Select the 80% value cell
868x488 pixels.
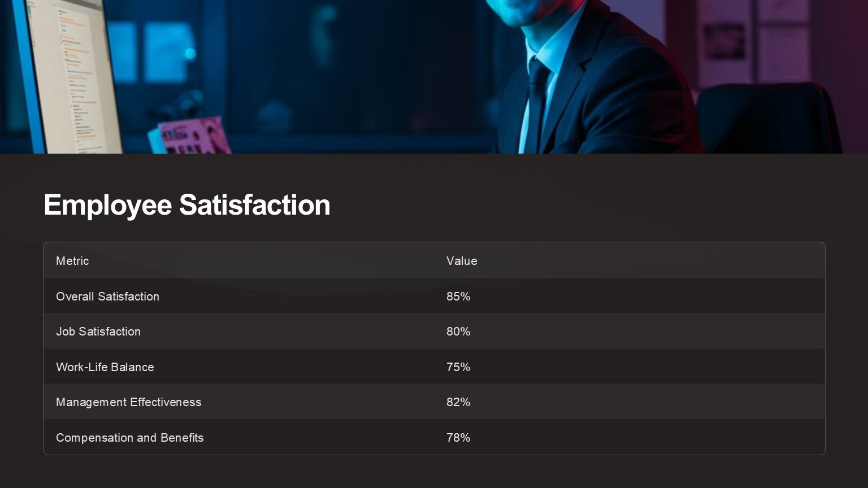pyautogui.click(x=458, y=332)
